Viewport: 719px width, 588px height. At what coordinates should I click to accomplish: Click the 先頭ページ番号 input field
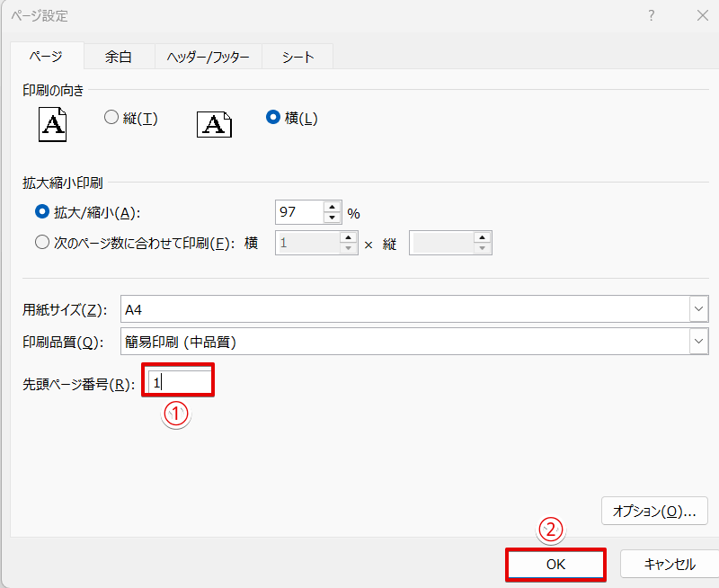coord(179,380)
